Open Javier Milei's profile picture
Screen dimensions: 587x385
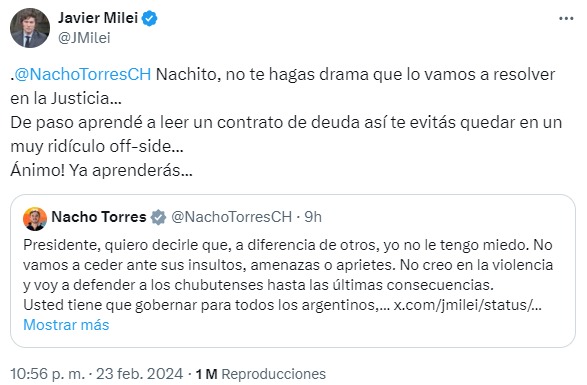[x=30, y=28]
